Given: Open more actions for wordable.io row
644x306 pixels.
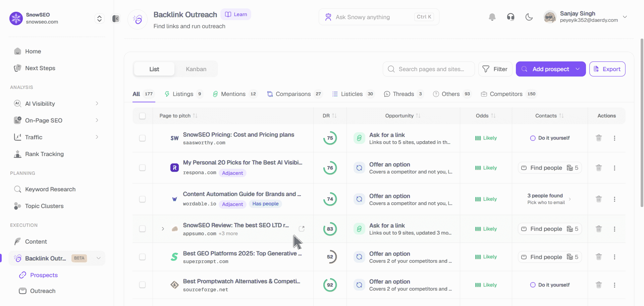Looking at the screenshot, I should 614,199.
